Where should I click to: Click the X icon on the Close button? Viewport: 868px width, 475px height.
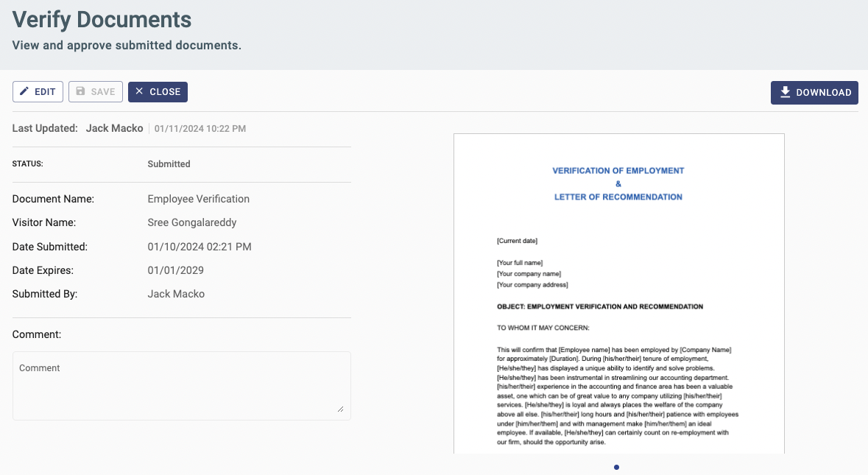click(139, 91)
